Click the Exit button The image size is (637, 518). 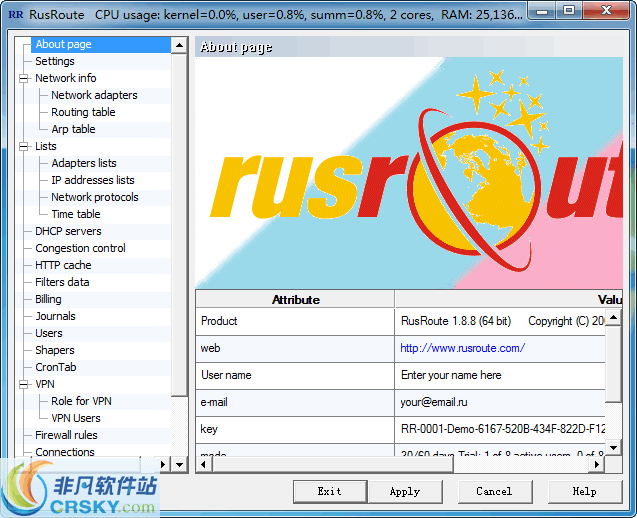point(330,492)
